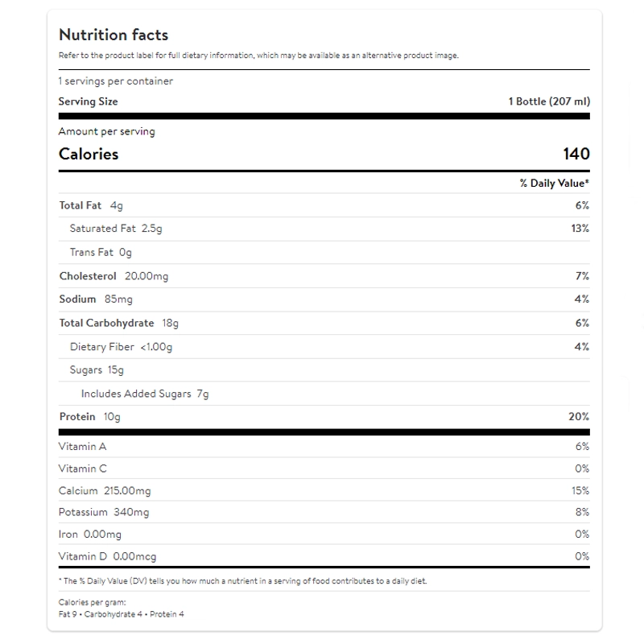Image resolution: width=644 pixels, height=644 pixels.
Task: Click the Trans Fat 0g entry
Action: [101, 252]
